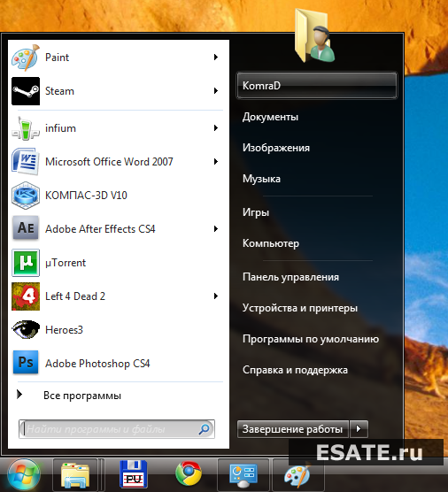Image resolution: width=448 pixels, height=492 pixels.
Task: Click the Heroes3 label
Action: pyautogui.click(x=64, y=330)
